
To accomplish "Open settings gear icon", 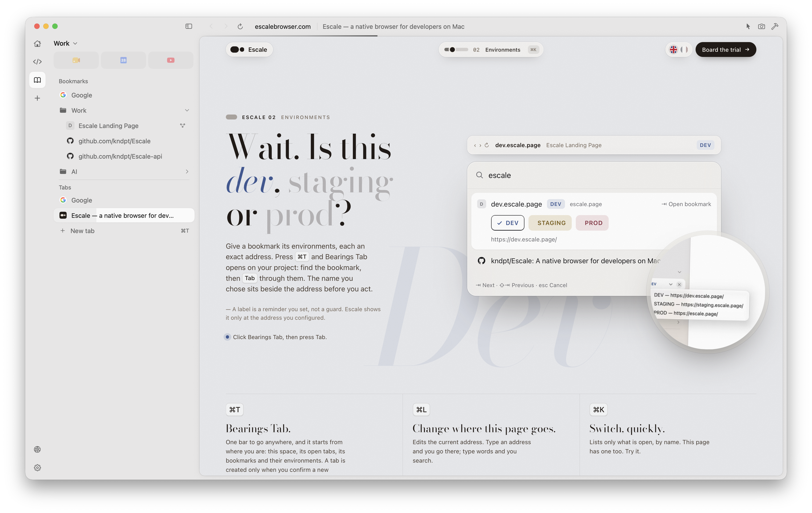I will point(37,468).
